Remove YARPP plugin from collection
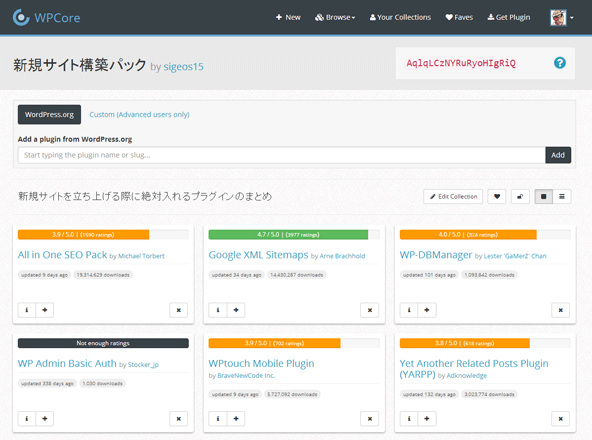Image resolution: width=592 pixels, height=440 pixels. coord(561,418)
